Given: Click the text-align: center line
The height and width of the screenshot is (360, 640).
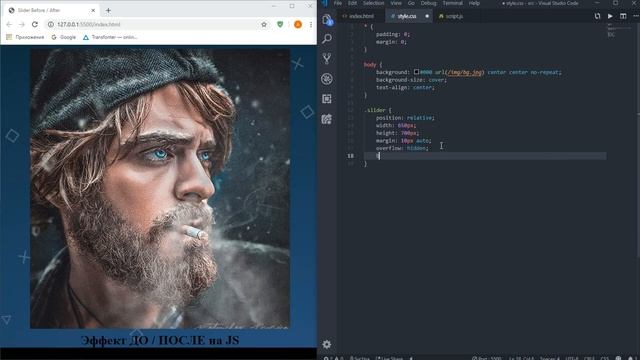Looking at the screenshot, I should point(405,87).
